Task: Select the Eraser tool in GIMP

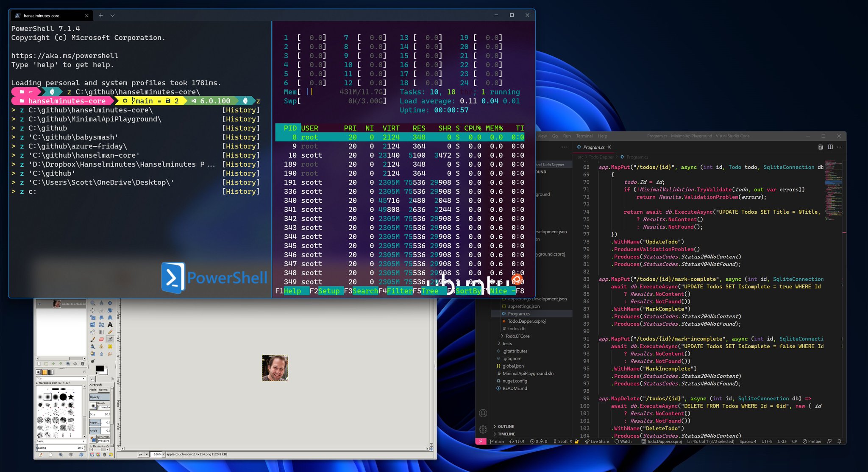Action: point(102,339)
